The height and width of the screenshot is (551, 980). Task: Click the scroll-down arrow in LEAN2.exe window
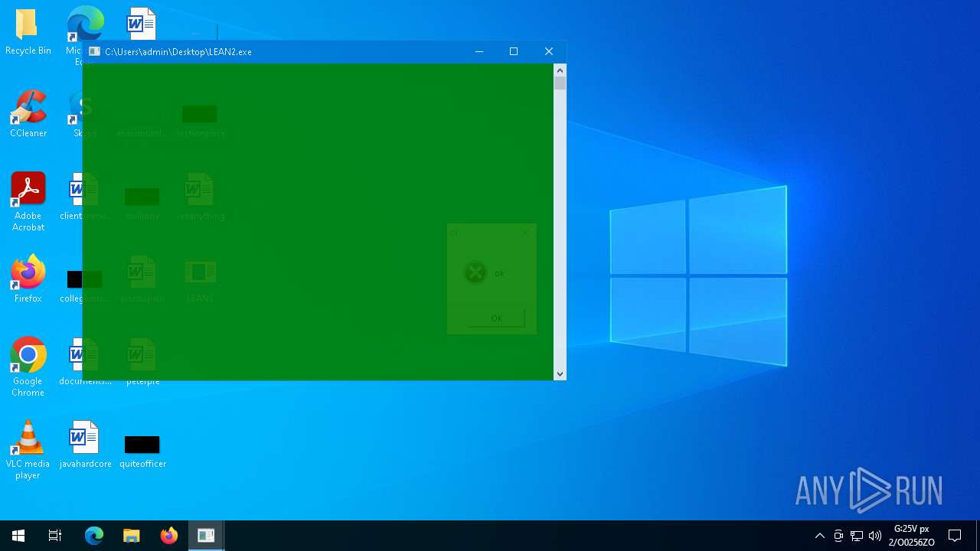tap(560, 374)
